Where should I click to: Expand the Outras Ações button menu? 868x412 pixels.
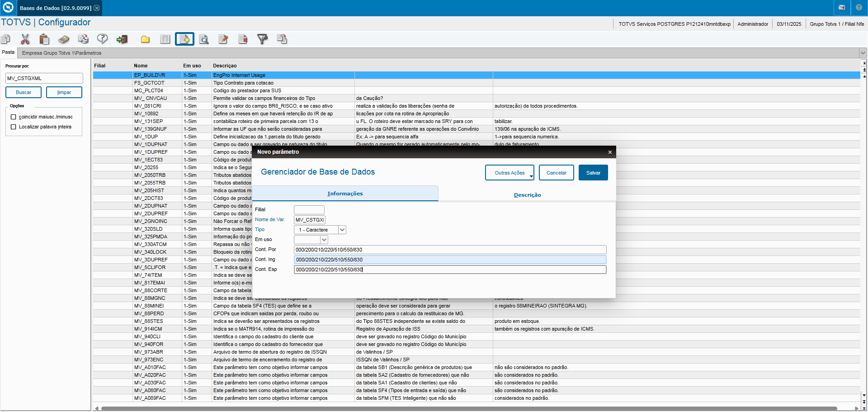pos(509,173)
